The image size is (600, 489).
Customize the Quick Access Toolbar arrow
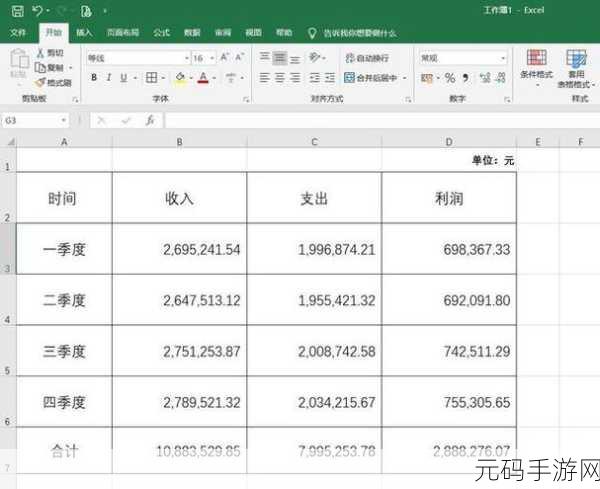click(105, 11)
